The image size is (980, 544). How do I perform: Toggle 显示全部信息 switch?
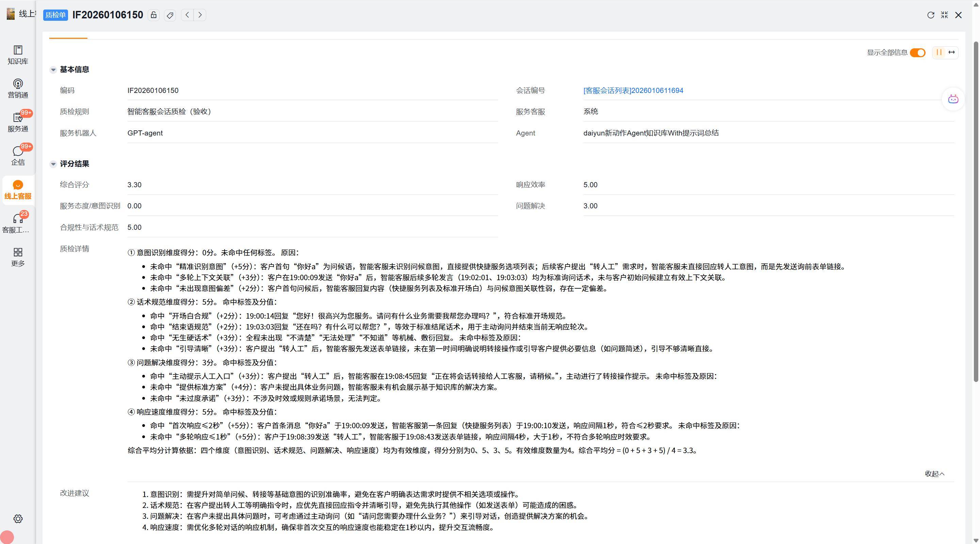pos(917,52)
